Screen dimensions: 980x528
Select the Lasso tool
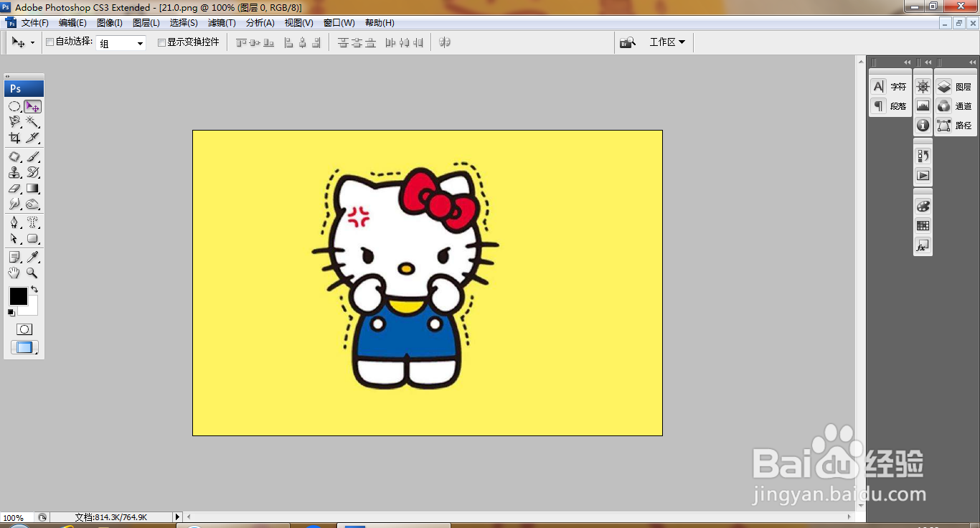14,122
